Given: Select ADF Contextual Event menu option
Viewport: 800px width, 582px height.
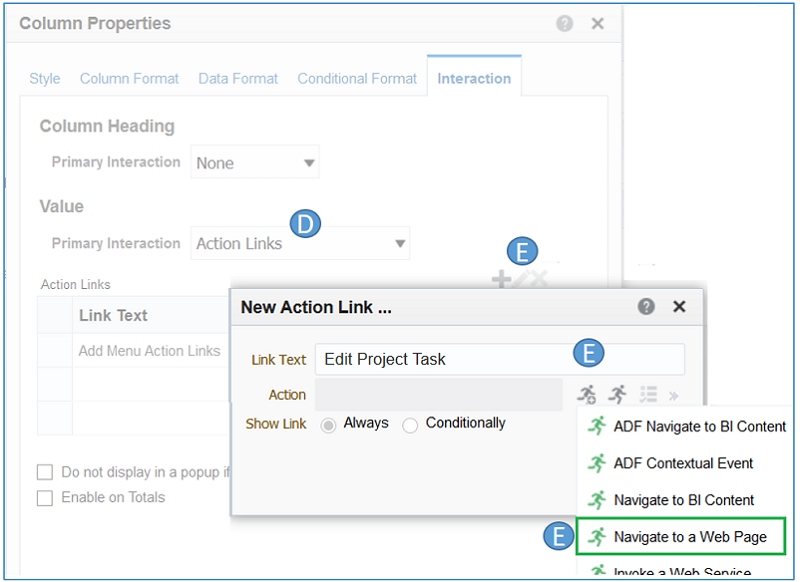Looking at the screenshot, I should click(683, 464).
